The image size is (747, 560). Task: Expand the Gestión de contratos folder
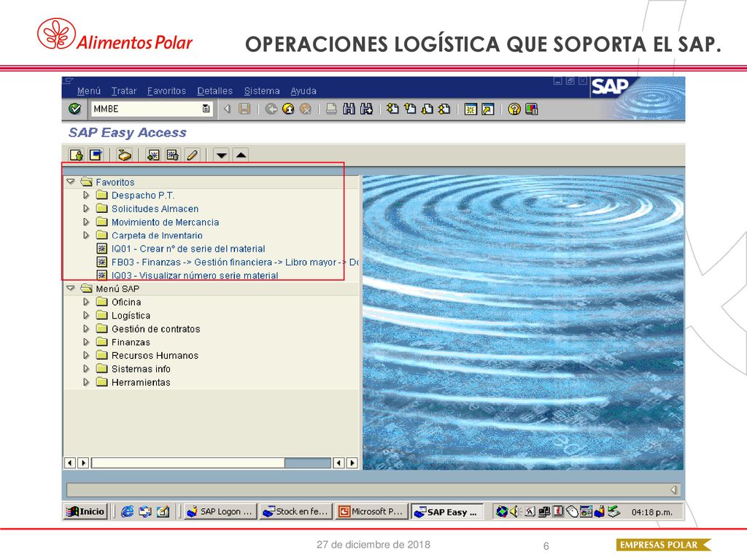tap(86, 329)
